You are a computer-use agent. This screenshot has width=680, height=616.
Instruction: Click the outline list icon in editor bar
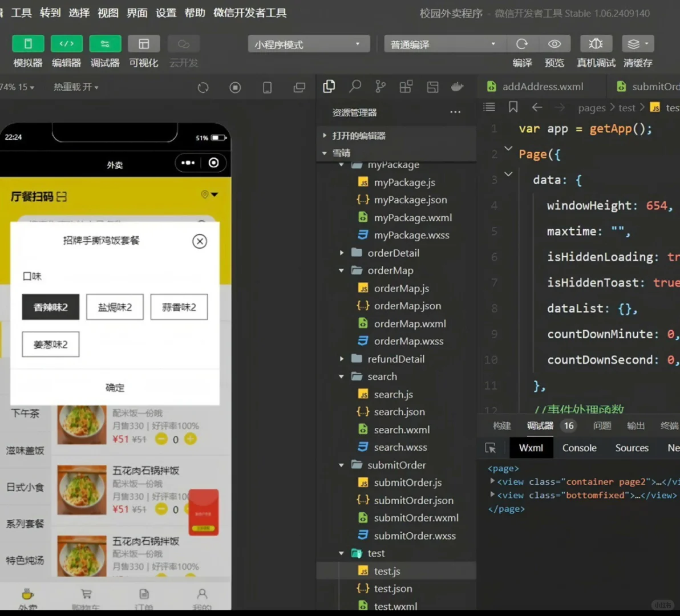click(489, 107)
